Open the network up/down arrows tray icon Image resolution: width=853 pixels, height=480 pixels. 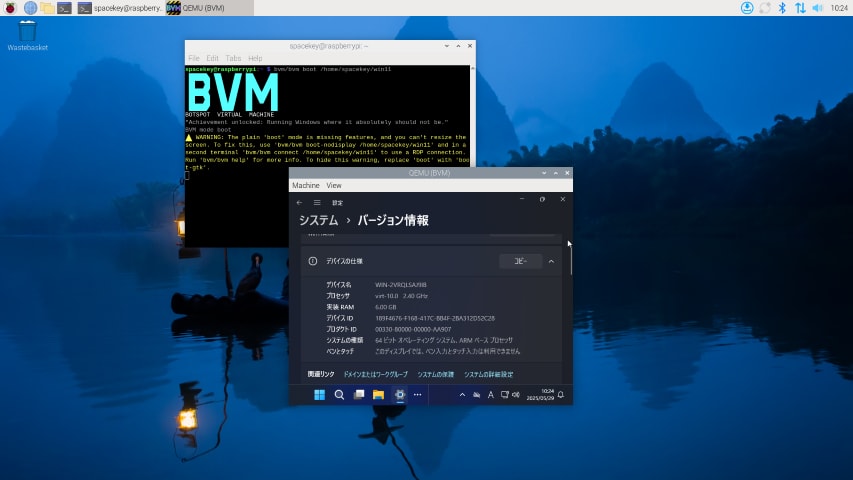click(800, 8)
